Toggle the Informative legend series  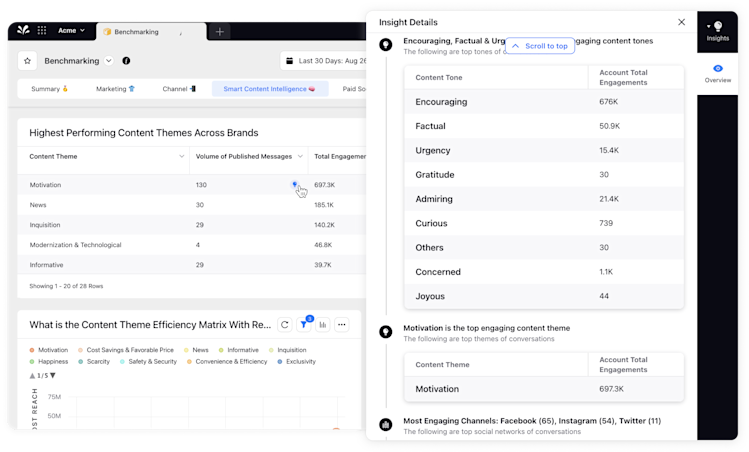tap(239, 350)
